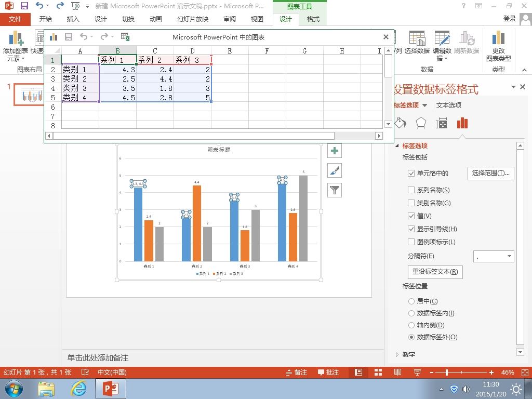This screenshot has height=399, width=532.
Task: Click Change Chart Type (更改图表类型) icon
Action: pyautogui.click(x=498, y=38)
